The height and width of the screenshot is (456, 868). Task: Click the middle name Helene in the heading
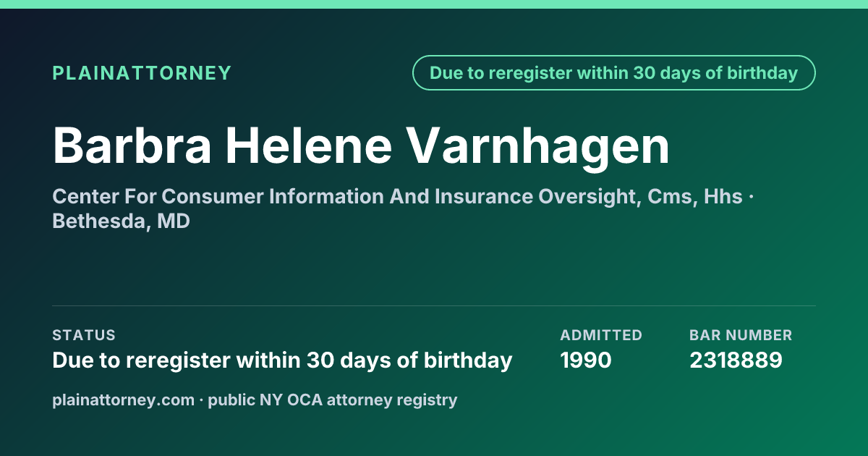(x=308, y=145)
